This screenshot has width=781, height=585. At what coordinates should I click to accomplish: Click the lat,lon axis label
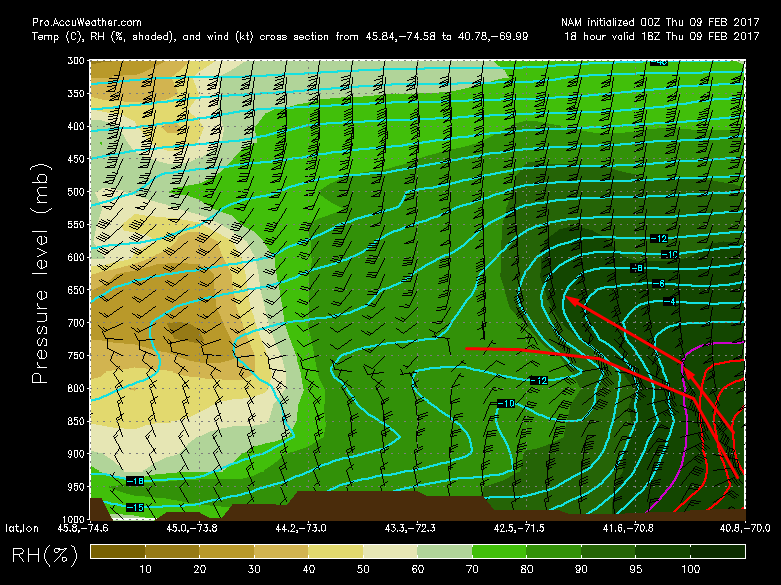(24, 527)
